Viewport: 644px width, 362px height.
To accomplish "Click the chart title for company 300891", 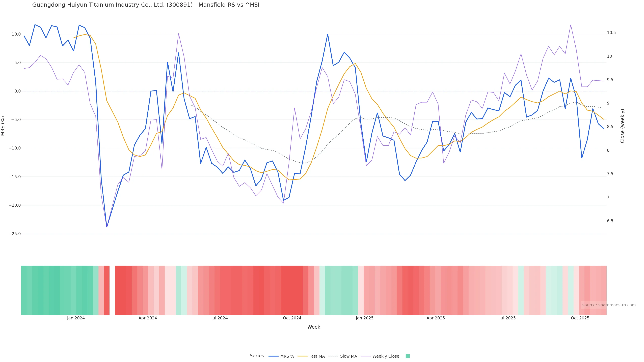I will 146,5.
